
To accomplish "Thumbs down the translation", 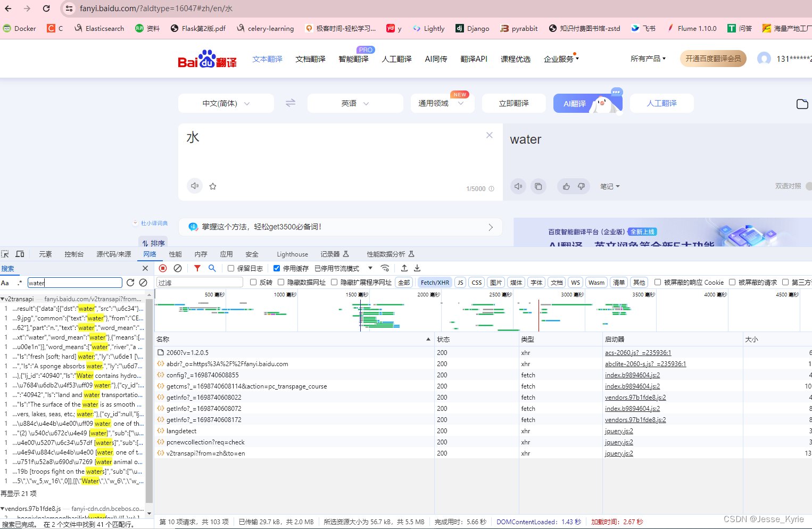I will pyautogui.click(x=581, y=186).
